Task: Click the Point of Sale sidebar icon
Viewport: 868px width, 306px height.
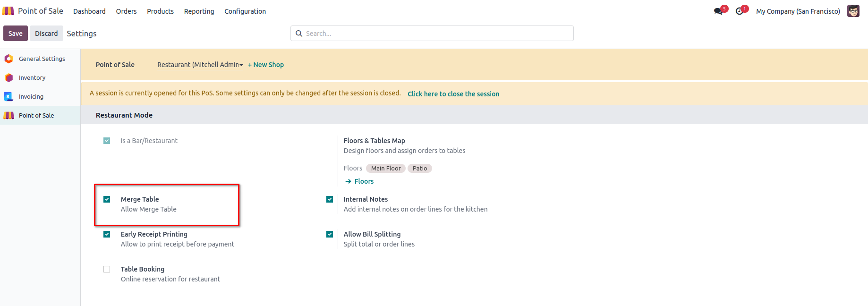Action: [x=9, y=116]
